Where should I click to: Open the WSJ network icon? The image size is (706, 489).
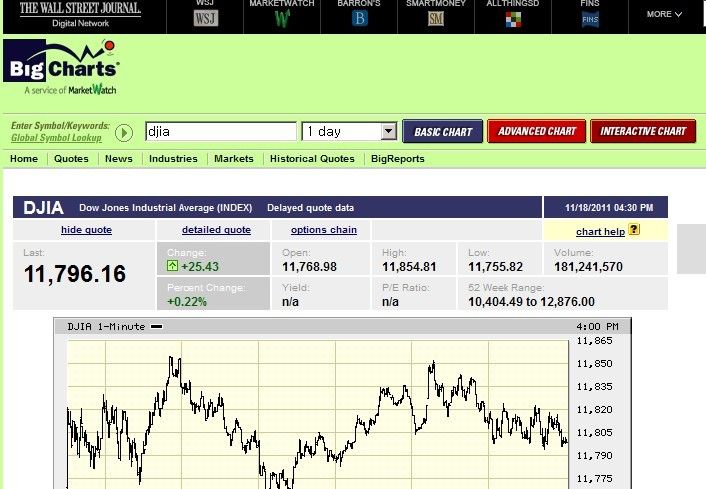[x=206, y=18]
